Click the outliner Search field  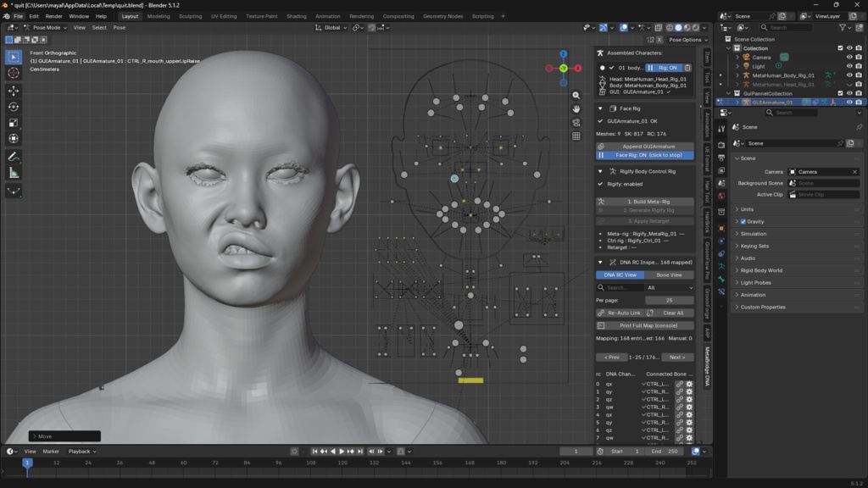tap(786, 28)
